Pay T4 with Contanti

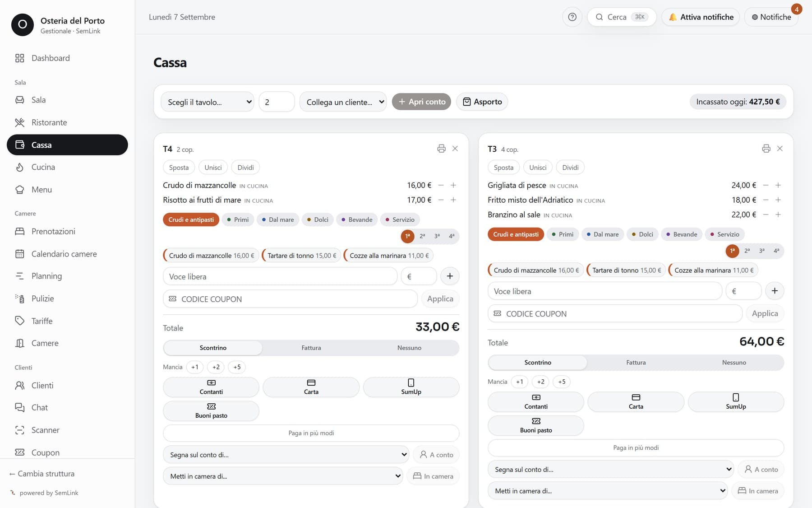pos(211,387)
